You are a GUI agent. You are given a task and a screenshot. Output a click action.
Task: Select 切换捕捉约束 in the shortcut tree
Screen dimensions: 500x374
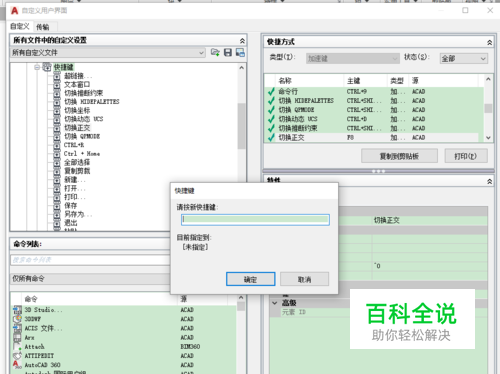tap(84, 93)
